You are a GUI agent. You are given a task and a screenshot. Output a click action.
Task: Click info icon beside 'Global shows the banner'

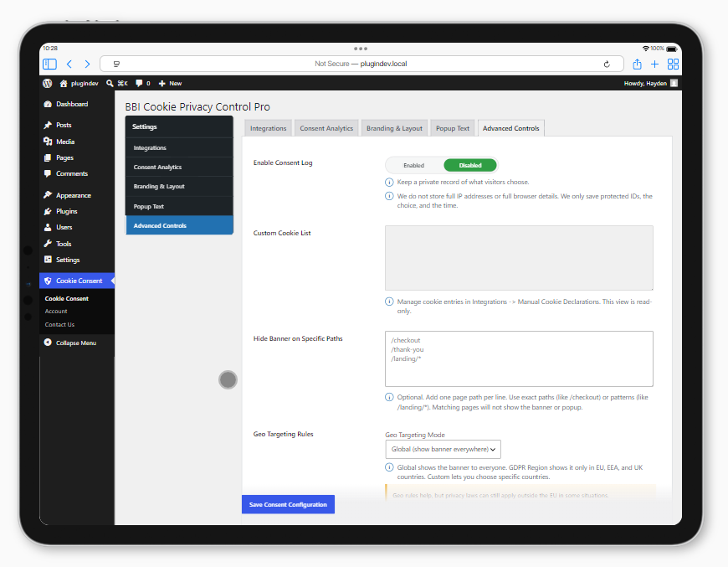pyautogui.click(x=389, y=467)
